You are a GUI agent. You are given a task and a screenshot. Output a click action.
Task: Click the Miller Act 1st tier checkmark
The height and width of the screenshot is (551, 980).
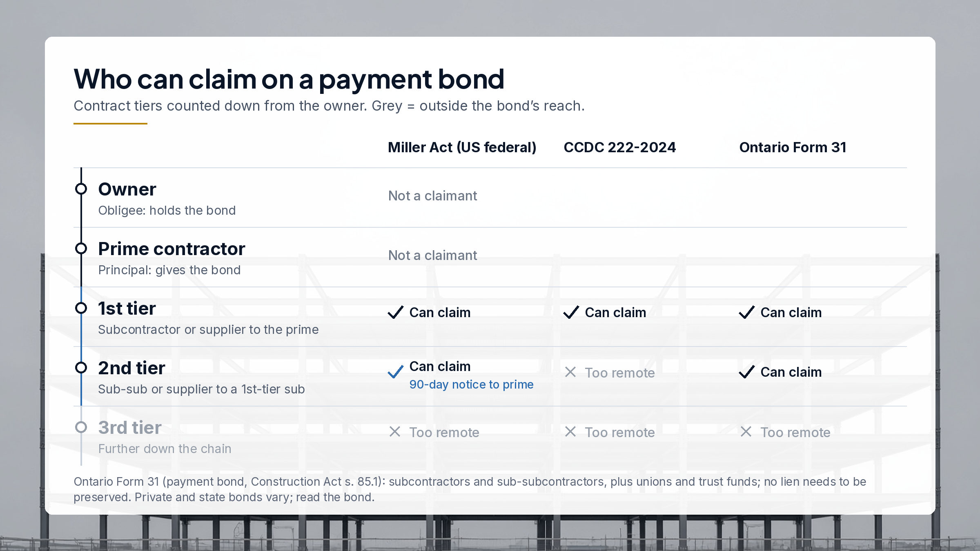tap(396, 313)
